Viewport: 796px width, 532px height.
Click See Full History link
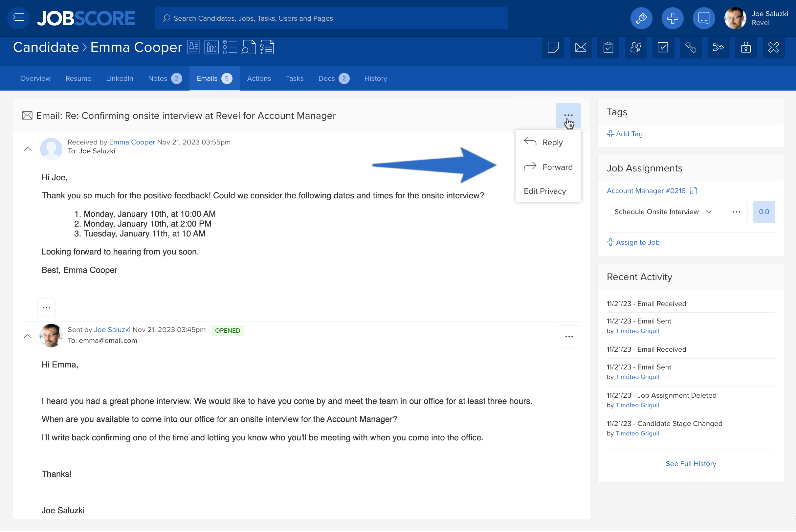click(691, 463)
